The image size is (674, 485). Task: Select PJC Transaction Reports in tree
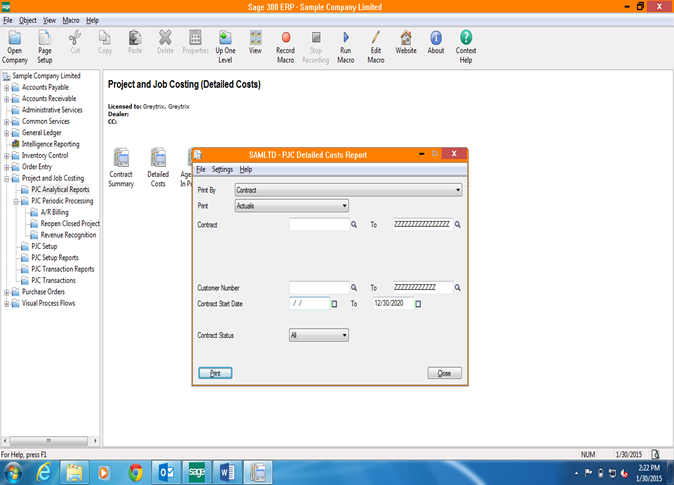coord(63,269)
